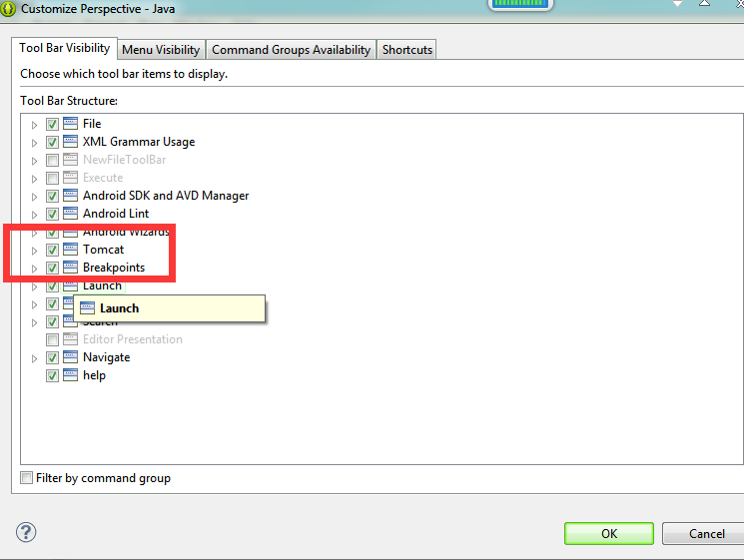The width and height of the screenshot is (744, 560).
Task: Select the Tomcat tree item label
Action: point(104,250)
